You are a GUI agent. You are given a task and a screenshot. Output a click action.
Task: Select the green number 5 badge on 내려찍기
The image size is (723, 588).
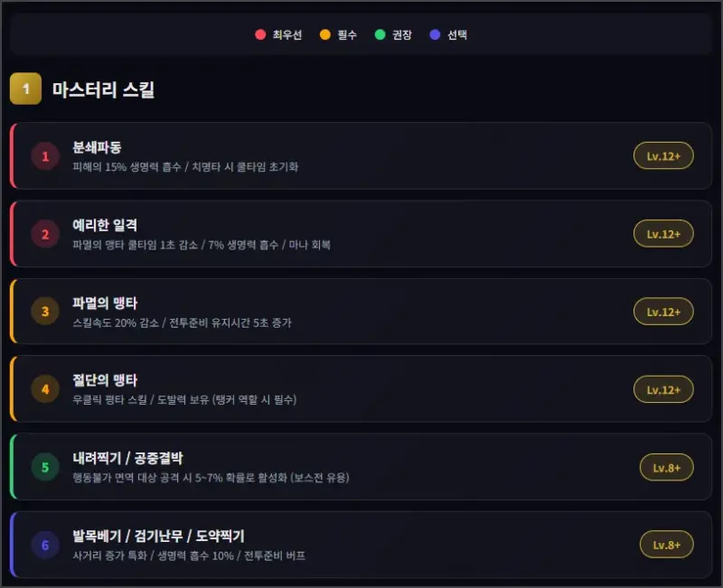[x=44, y=467]
